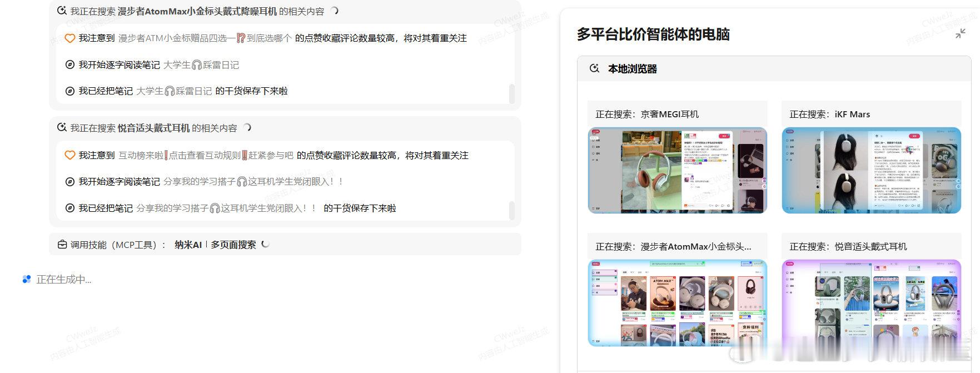Click 纳米AI skill name in MCP工具 row
Viewport: 980px width, 373px height.
pyautogui.click(x=188, y=245)
